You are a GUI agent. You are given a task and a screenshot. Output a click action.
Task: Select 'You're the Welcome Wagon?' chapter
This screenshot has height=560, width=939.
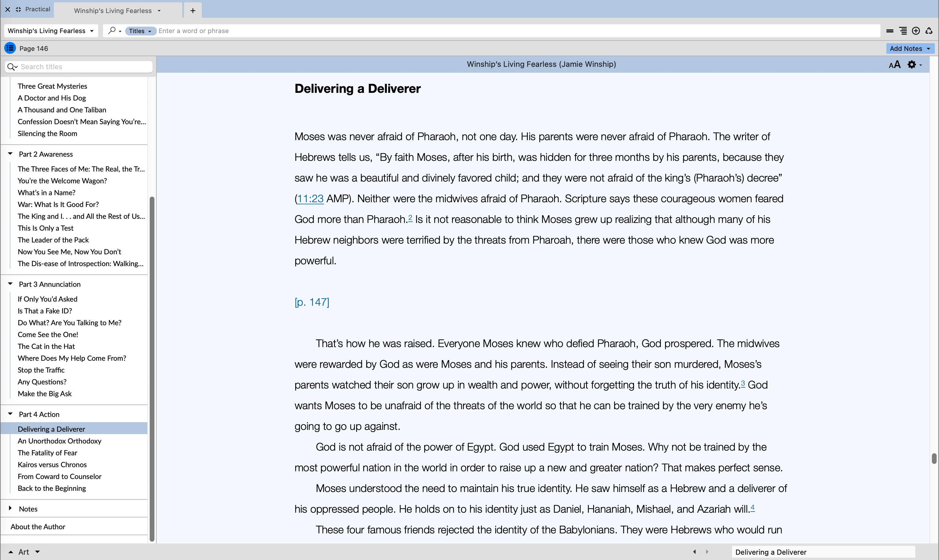pyautogui.click(x=62, y=181)
